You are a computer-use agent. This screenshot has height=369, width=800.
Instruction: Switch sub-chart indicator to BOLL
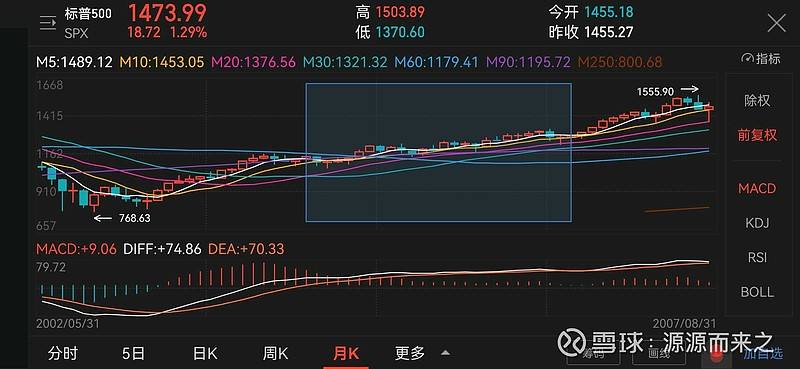tap(757, 292)
